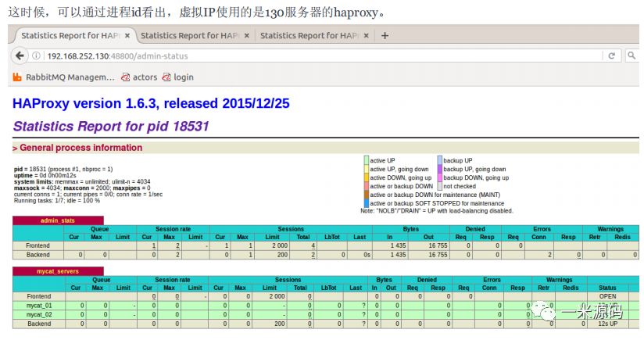
Task: Click the backup UP legend color swatch
Action: [439, 160]
